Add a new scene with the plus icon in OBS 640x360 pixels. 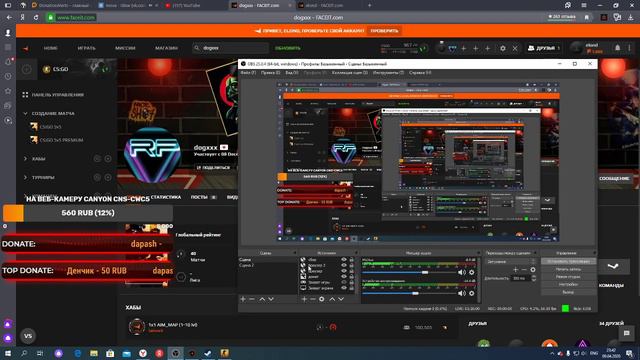(243, 299)
